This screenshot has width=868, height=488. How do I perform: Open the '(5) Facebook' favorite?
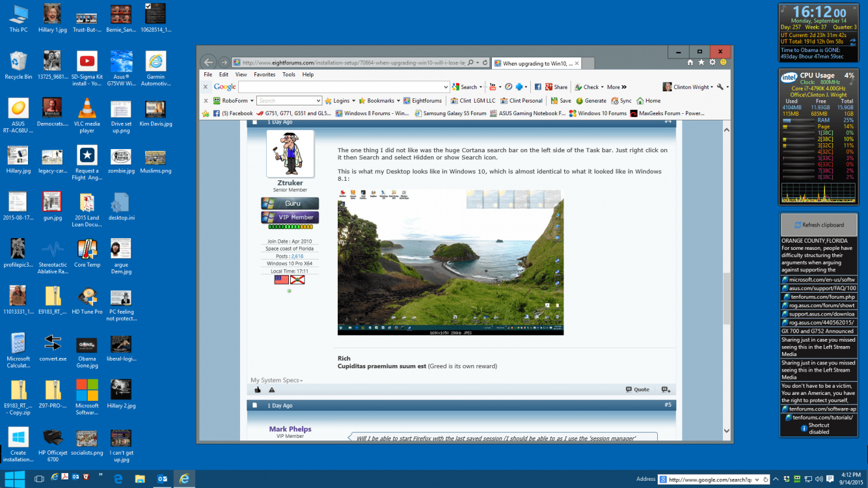tap(233, 113)
